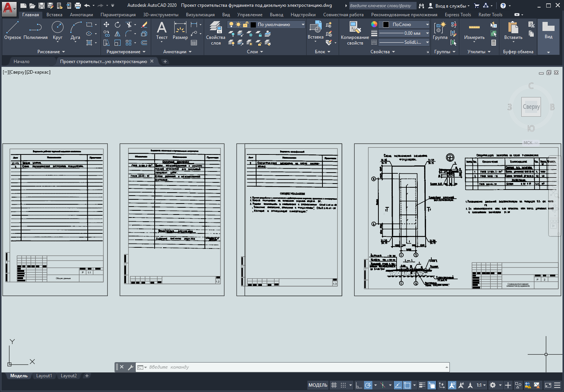Viewport: 564px width, 392px height.
Task: Select the Размер dimension tool
Action: 180,30
